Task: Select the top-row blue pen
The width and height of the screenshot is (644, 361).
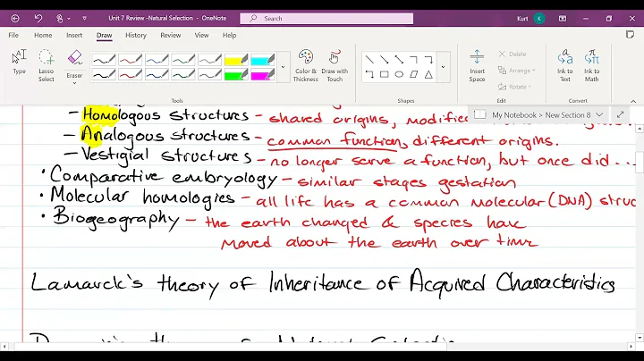Action: point(157,60)
